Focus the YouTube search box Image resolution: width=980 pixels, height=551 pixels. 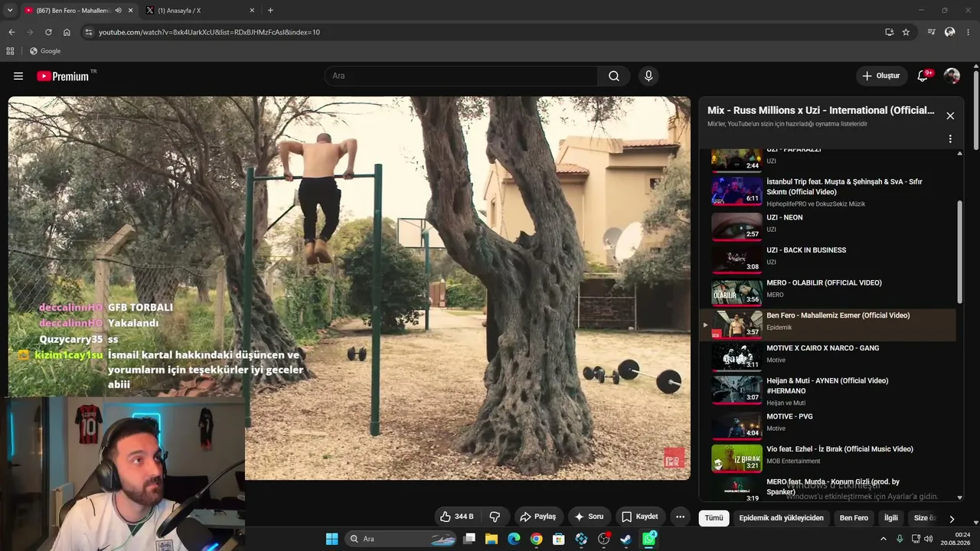[x=461, y=76]
